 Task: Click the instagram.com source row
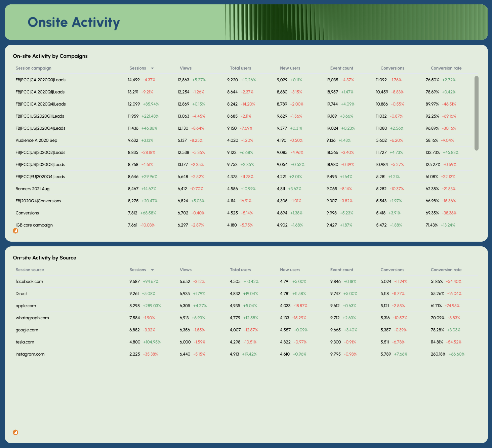[30, 354]
